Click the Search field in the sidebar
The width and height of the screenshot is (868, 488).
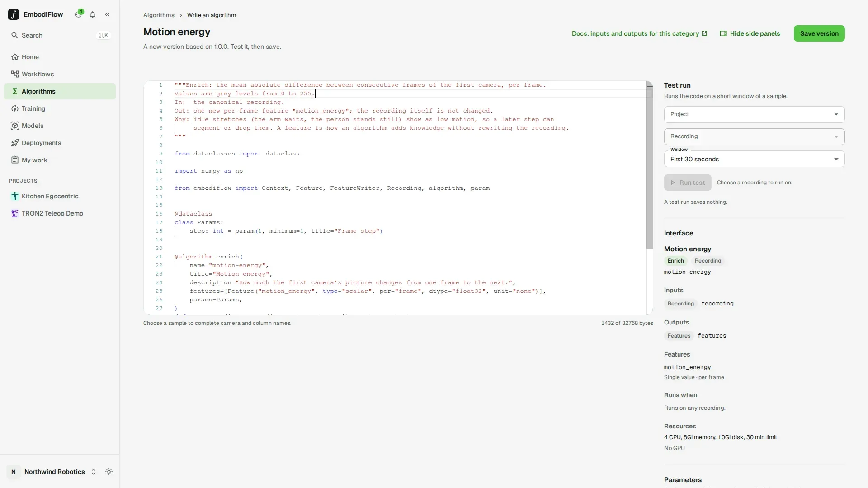click(60, 35)
